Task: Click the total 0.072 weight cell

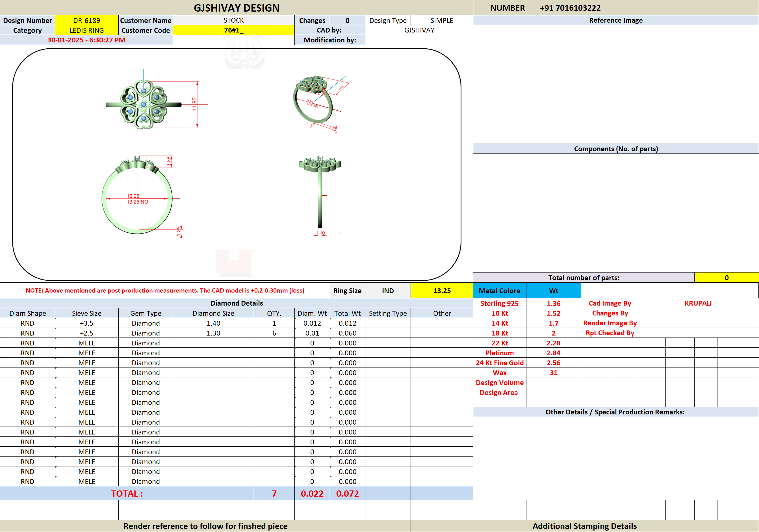Action: pos(348,493)
